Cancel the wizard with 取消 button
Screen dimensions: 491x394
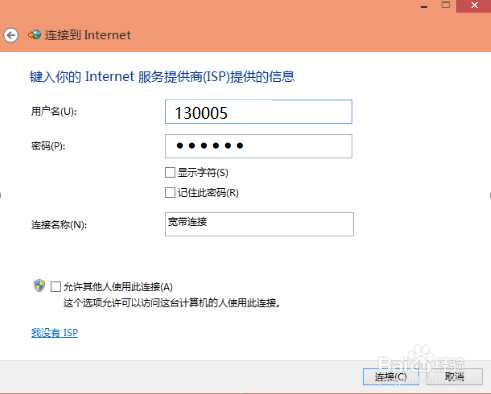coord(454,377)
